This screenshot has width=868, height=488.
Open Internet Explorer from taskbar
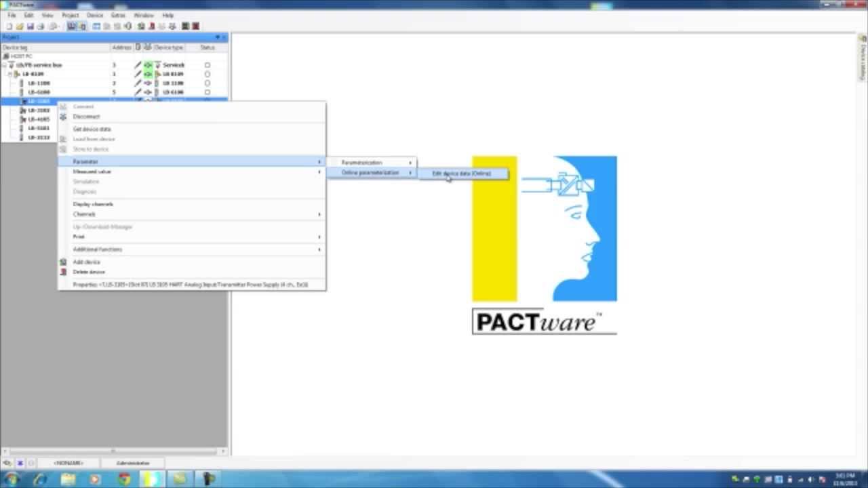tap(40, 479)
